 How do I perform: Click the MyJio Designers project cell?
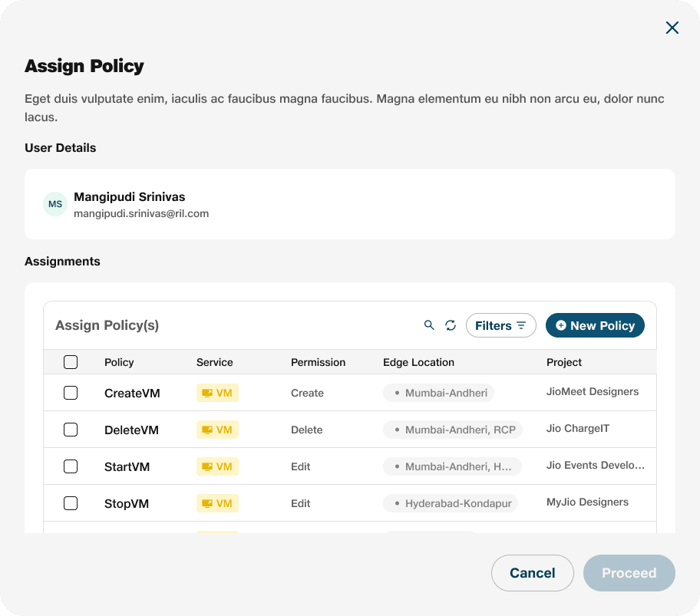587,502
